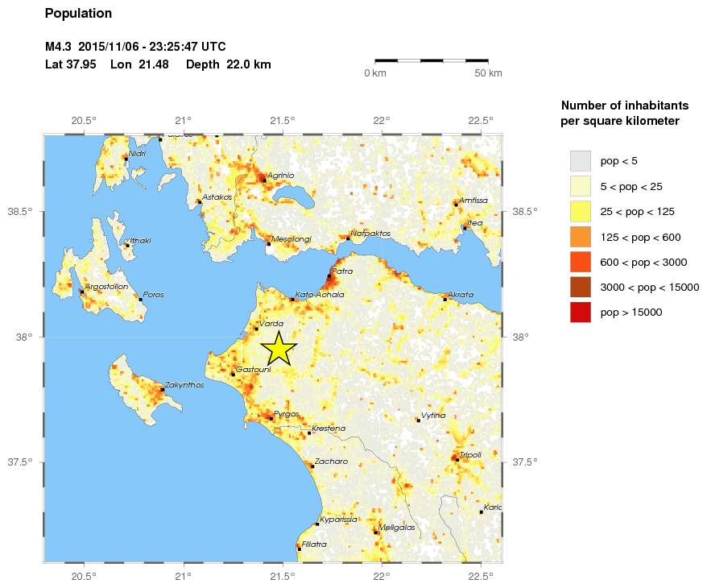Select the 'M4.3 2015/11/06 - 23:25:47 UTC' line
The image size is (707, 588).
tap(135, 47)
